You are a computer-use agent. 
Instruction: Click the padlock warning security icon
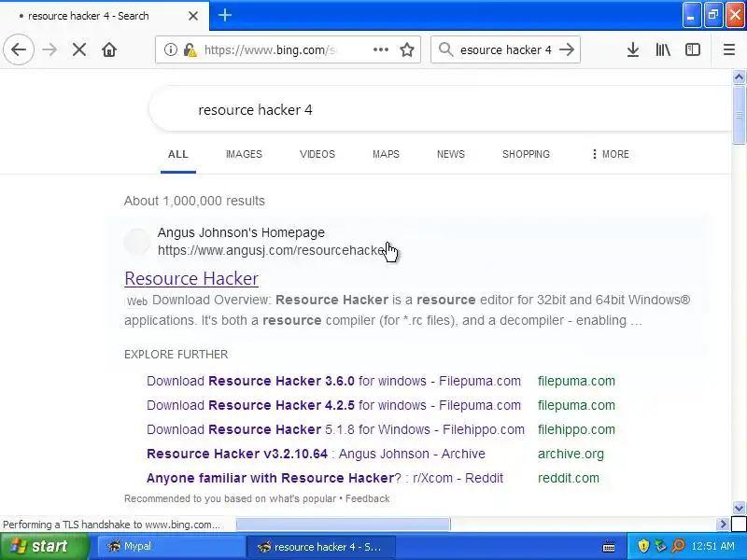[x=190, y=49]
